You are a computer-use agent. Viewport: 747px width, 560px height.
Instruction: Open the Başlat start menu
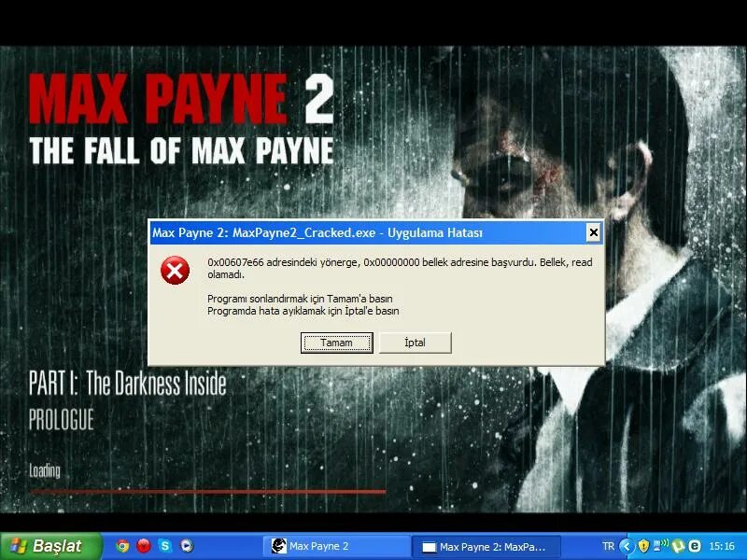(x=50, y=546)
